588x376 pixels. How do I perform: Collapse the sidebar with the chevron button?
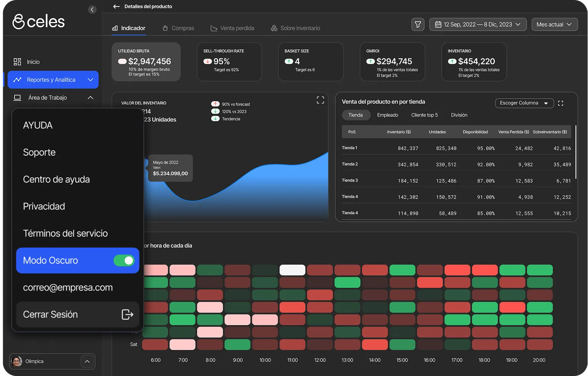coord(92,9)
